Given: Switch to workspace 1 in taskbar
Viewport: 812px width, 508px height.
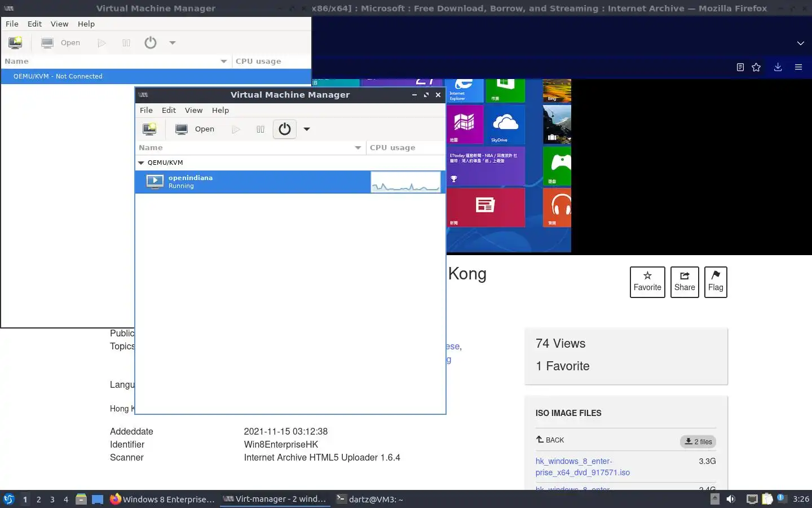Looking at the screenshot, I should (x=25, y=500).
